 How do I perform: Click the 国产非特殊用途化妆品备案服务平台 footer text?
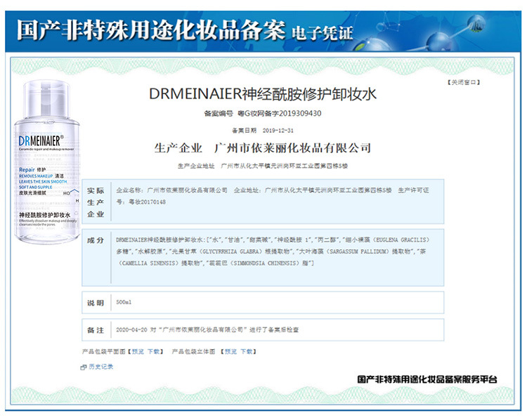tap(427, 379)
